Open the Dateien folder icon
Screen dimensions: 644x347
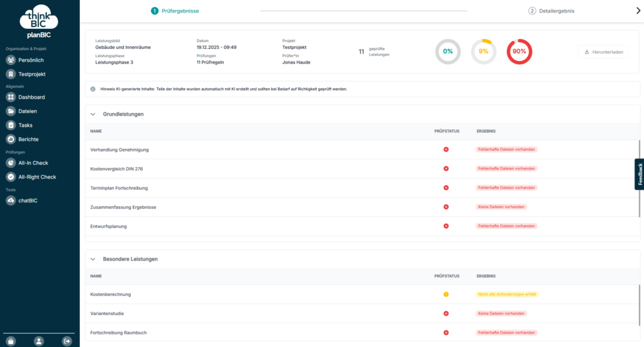[x=11, y=111]
